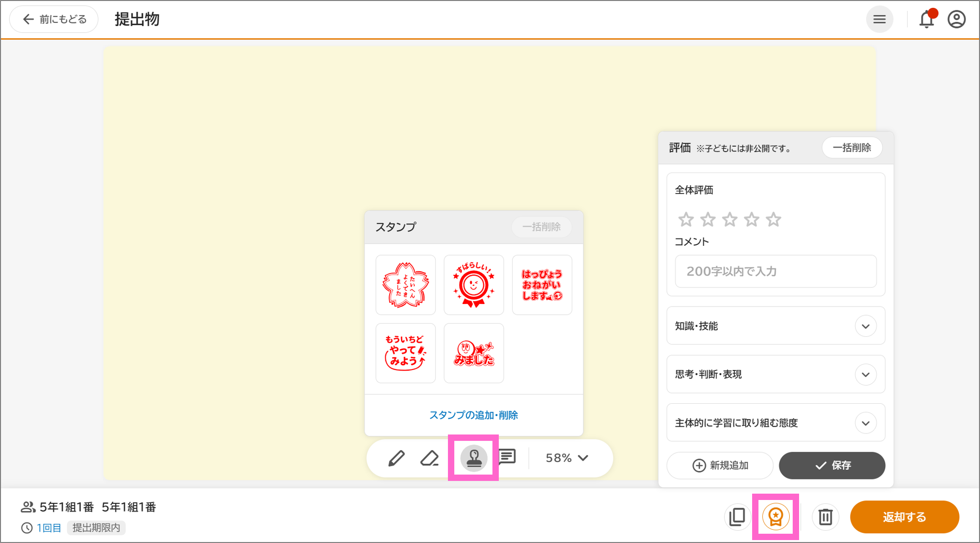This screenshot has height=543, width=980.
Task: Expand the 知識・技能 section
Action: (x=866, y=326)
